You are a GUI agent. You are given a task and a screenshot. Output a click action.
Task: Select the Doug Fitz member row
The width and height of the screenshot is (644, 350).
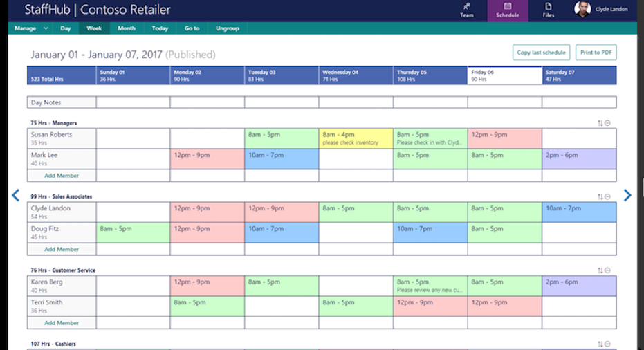62,232
